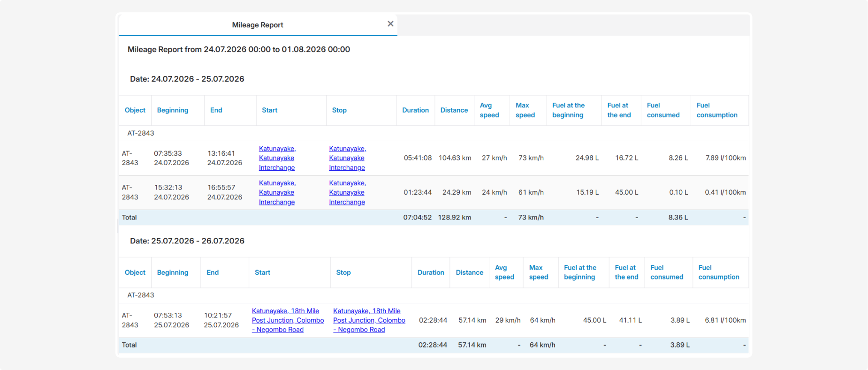Open the 18th Mile Post Junction Stop link
This screenshot has height=370, width=868.
pos(369,320)
